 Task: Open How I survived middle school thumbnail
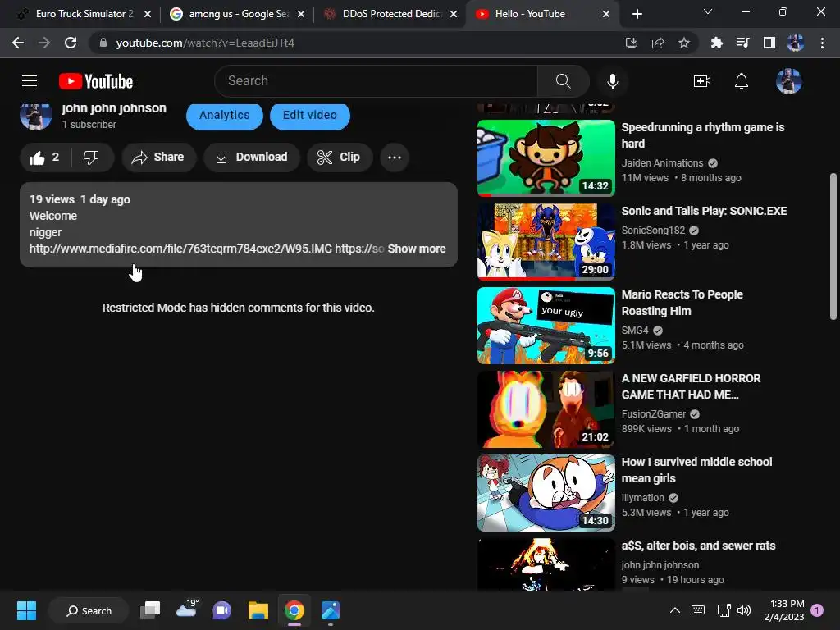pos(546,493)
